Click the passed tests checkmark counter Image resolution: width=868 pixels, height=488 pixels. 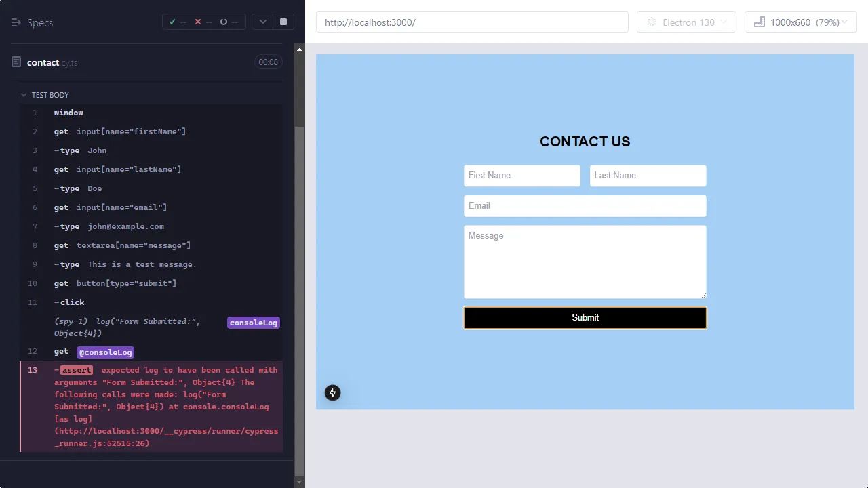(178, 22)
